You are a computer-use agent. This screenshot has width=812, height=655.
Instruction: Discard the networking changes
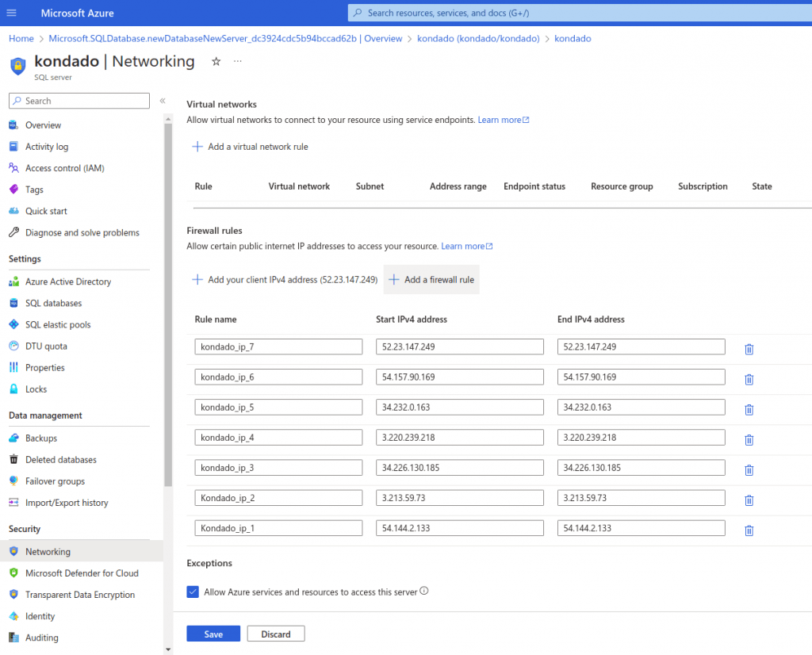(276, 634)
